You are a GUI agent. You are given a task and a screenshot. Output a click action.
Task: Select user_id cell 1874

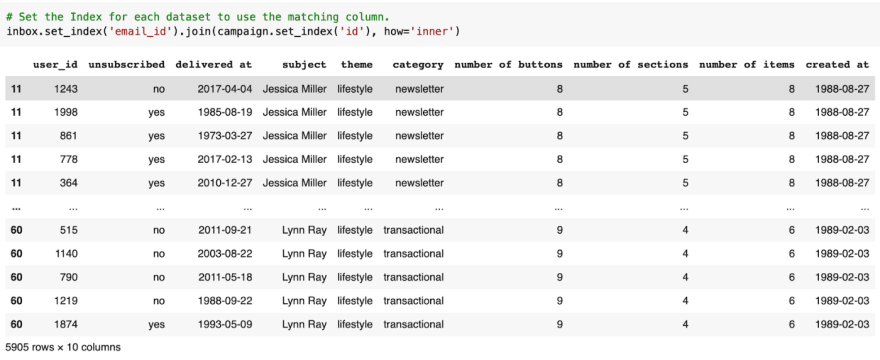67,325
